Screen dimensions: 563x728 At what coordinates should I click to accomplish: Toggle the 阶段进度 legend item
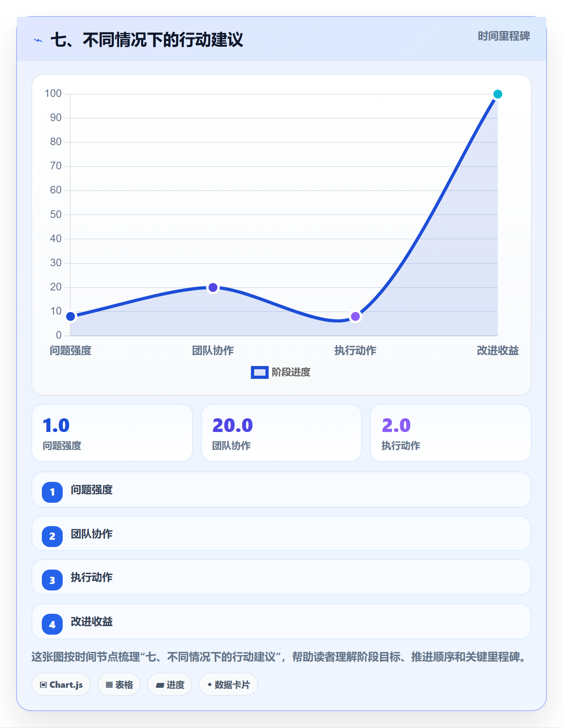coord(281,372)
